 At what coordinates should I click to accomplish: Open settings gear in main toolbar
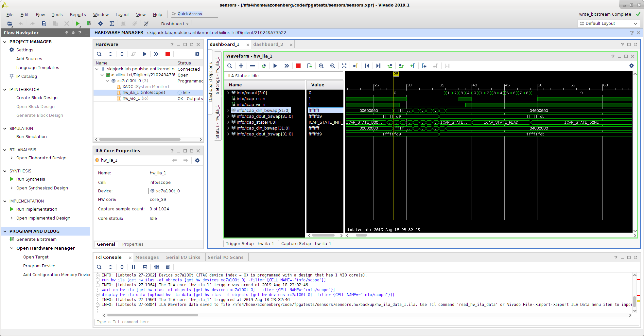[x=100, y=24]
